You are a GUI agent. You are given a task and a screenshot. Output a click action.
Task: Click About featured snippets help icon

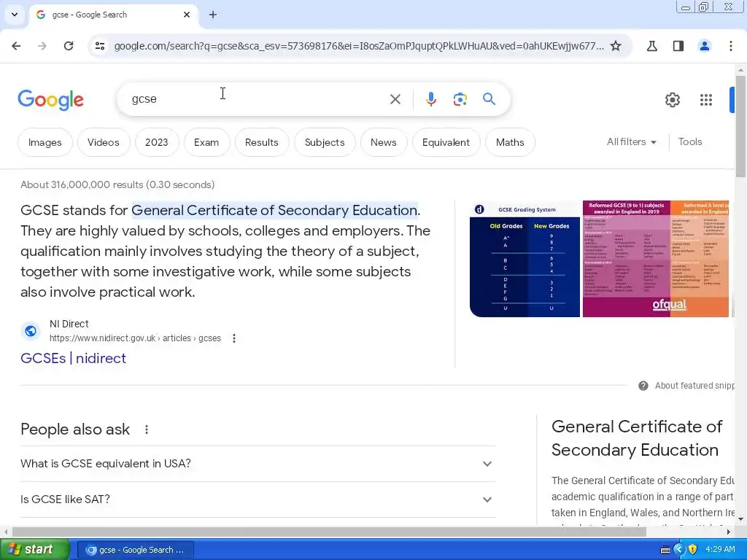[x=643, y=386]
